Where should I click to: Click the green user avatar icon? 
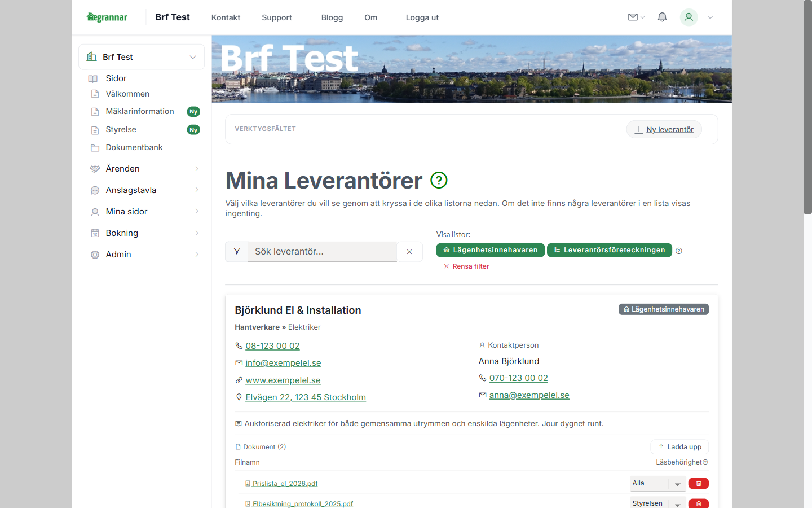[689, 17]
